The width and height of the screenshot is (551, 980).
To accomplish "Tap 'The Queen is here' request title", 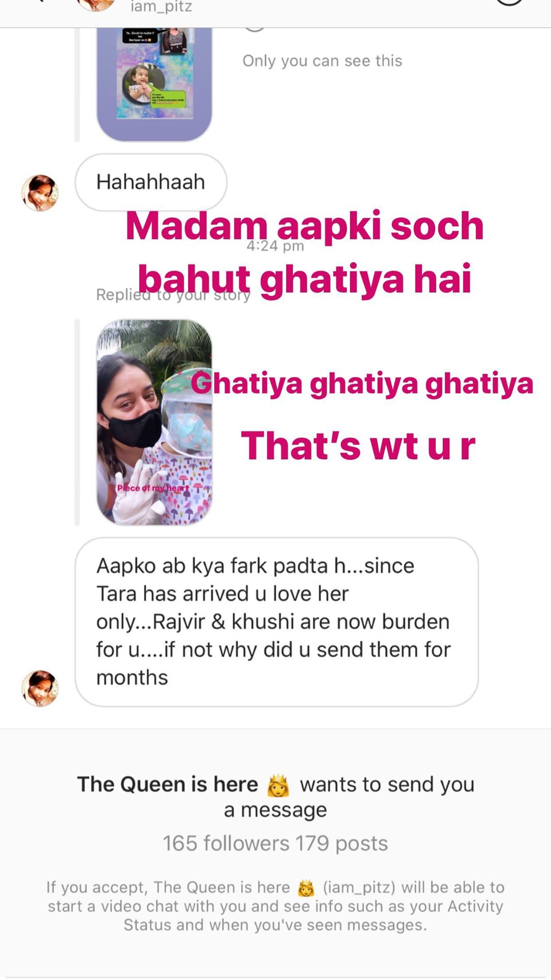I will click(168, 785).
